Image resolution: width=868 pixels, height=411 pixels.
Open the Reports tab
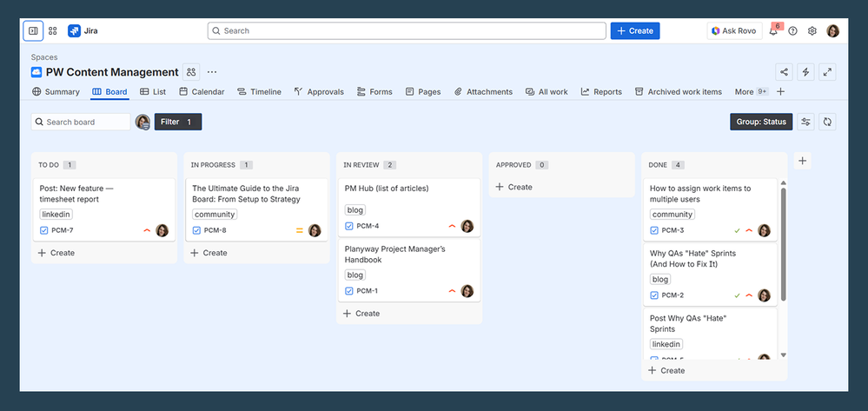coord(601,92)
